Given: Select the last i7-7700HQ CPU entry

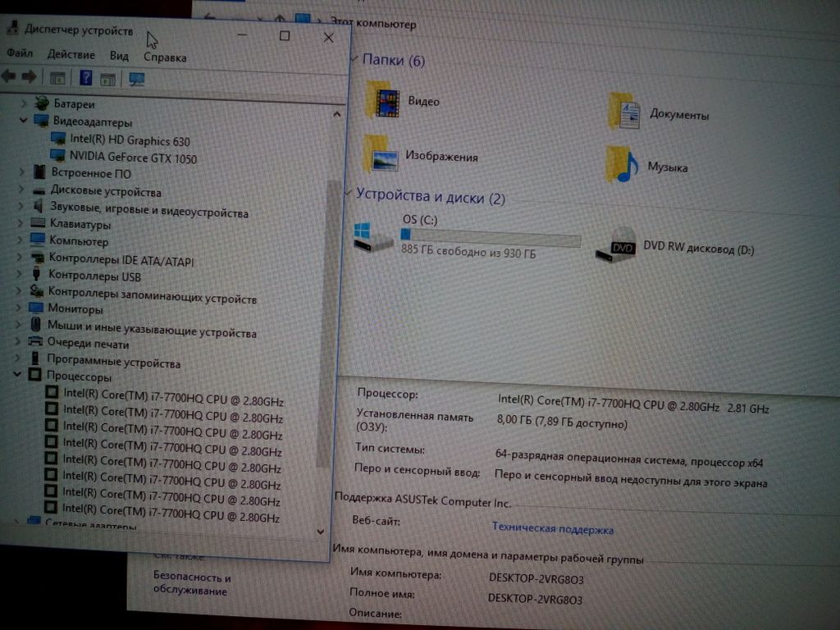Looking at the screenshot, I should point(171,513).
